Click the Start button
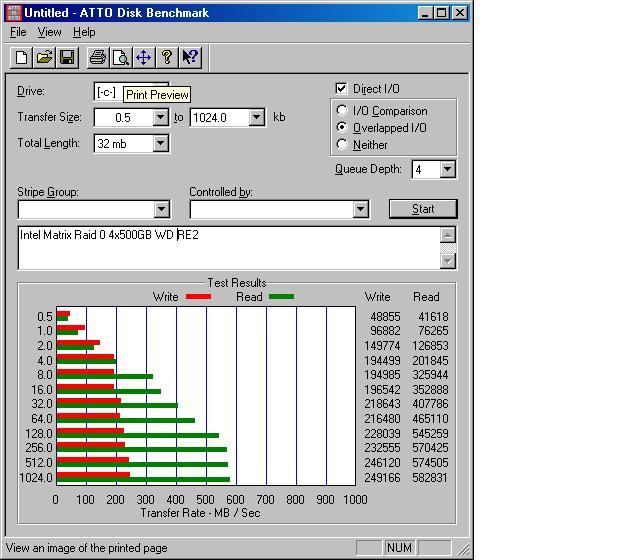 pyautogui.click(x=423, y=209)
